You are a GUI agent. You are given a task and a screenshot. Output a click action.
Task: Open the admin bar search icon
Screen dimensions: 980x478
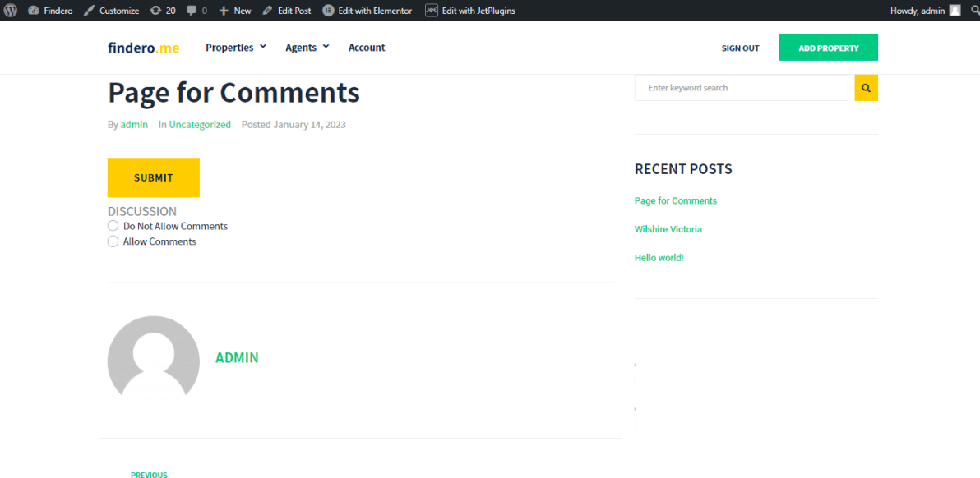pyautogui.click(x=975, y=10)
